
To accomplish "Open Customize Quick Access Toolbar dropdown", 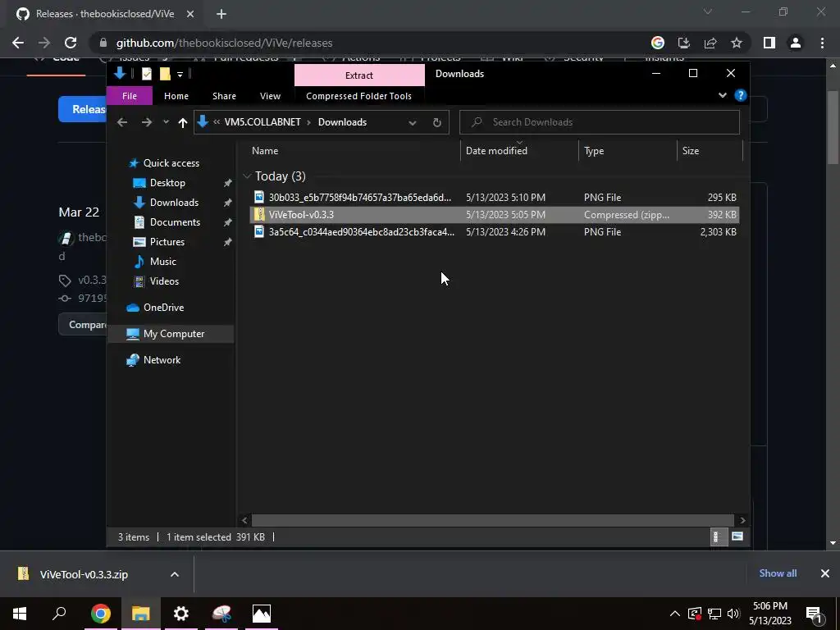I will 180,74.
